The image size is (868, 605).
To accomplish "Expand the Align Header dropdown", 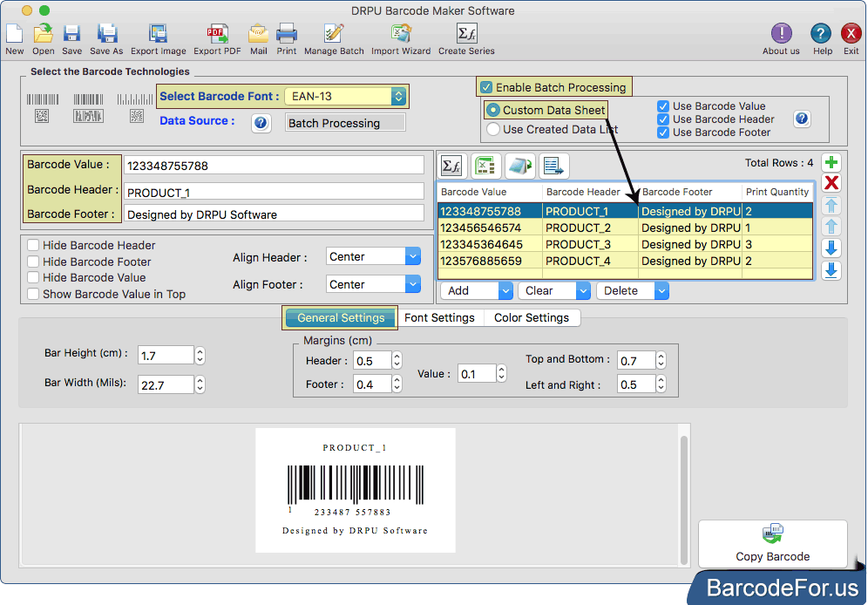I will tap(410, 255).
